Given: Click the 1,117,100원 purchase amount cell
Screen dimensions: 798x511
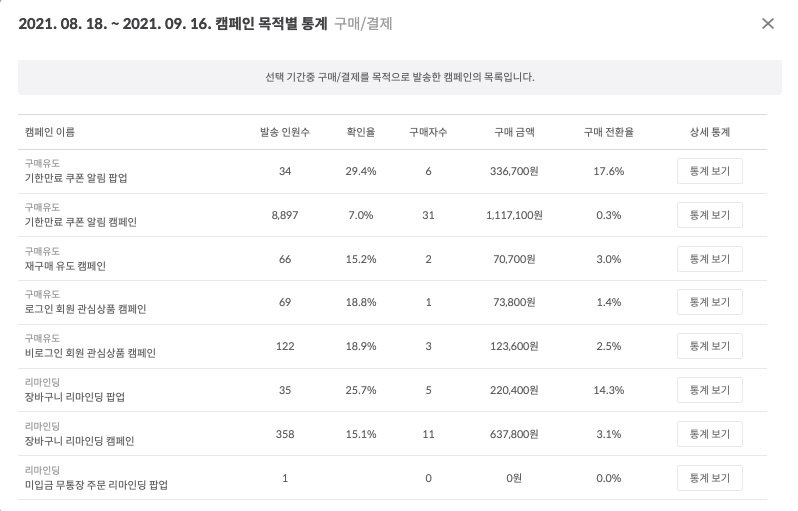Looking at the screenshot, I should tap(514, 215).
